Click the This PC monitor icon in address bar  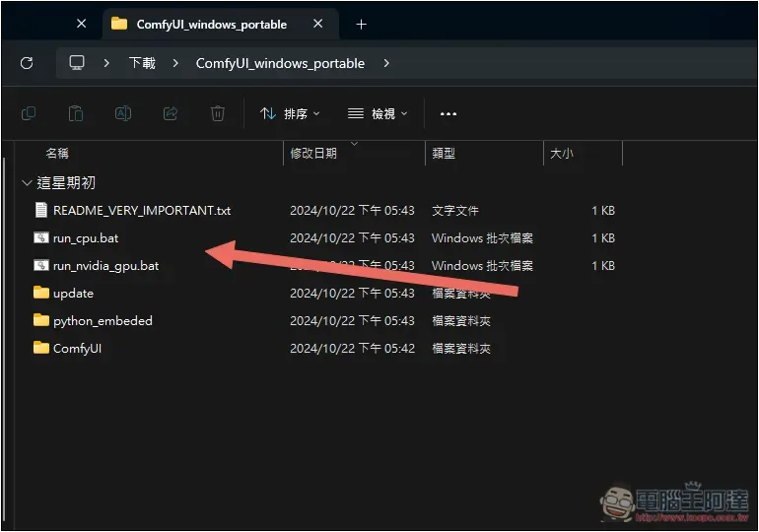(x=77, y=63)
